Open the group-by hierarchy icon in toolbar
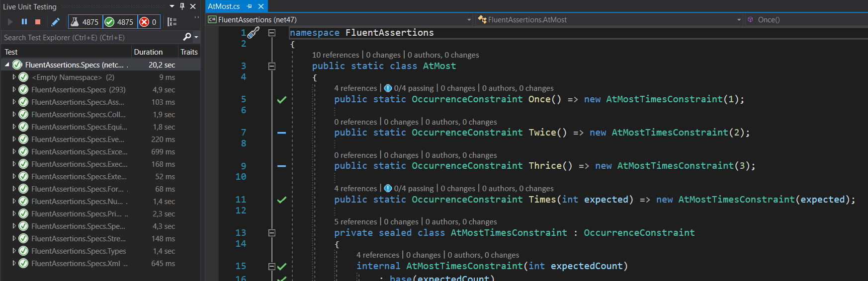 [172, 22]
